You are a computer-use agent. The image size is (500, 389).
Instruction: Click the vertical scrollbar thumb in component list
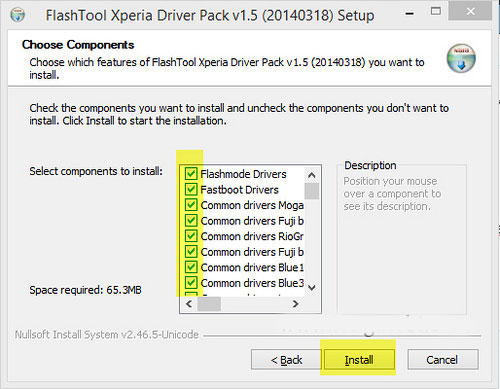[x=312, y=191]
